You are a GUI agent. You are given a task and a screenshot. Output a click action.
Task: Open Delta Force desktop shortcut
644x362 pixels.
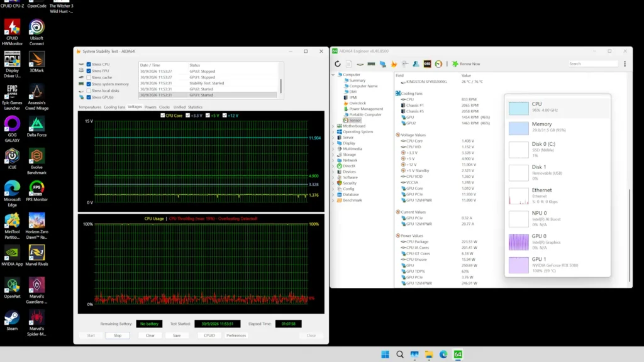36,127
